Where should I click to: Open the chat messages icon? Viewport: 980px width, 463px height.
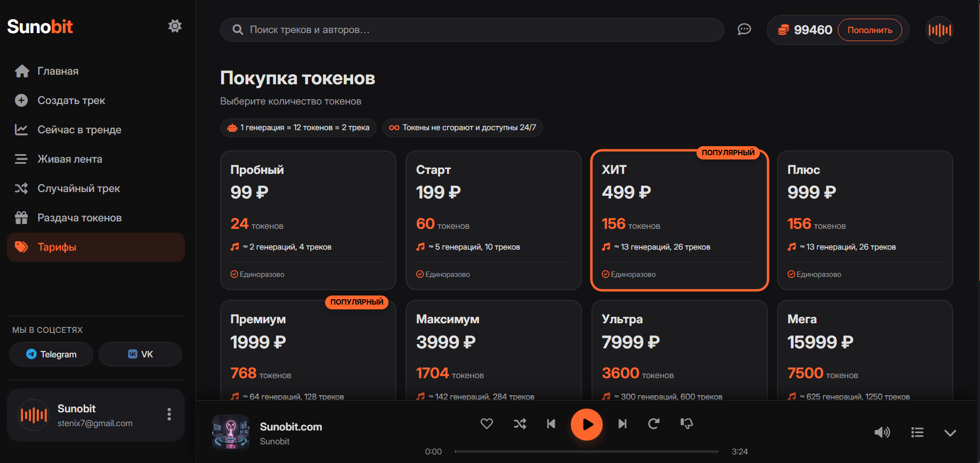744,29
